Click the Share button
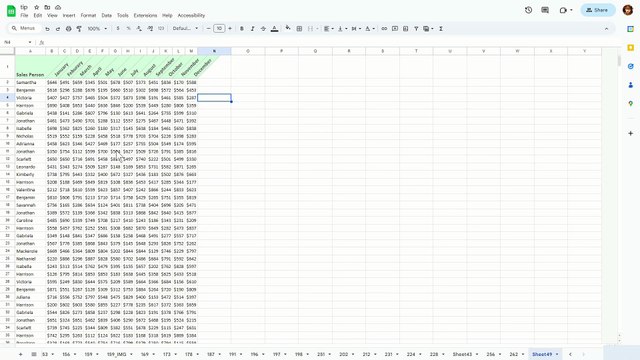 pyautogui.click(x=598, y=10)
